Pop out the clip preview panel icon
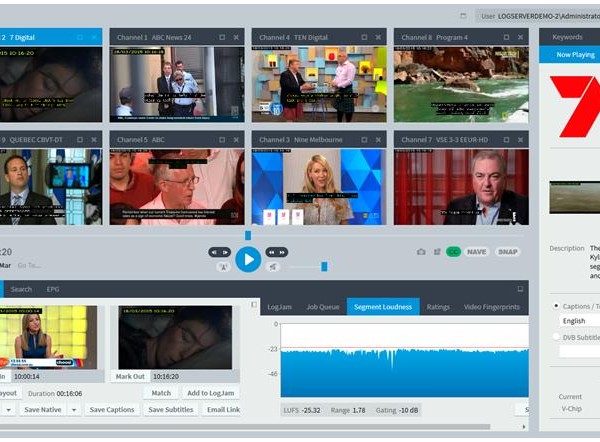This screenshot has height=442, width=600. [x=254, y=305]
